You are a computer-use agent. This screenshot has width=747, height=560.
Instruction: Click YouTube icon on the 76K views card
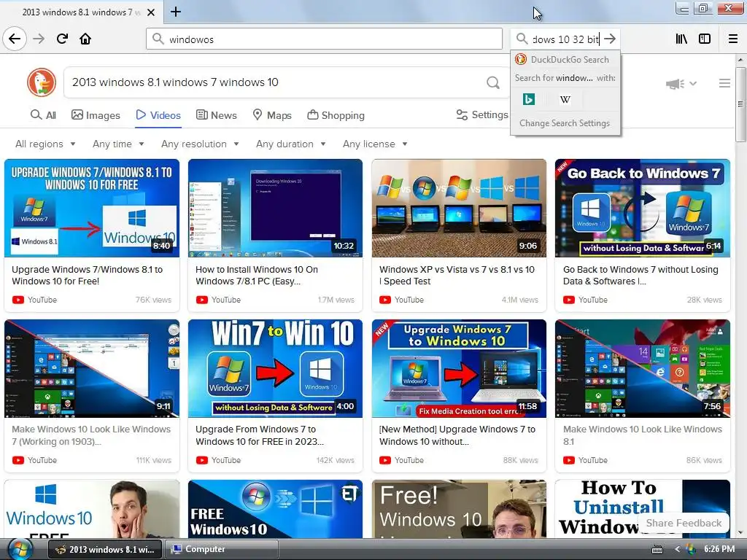click(x=18, y=300)
